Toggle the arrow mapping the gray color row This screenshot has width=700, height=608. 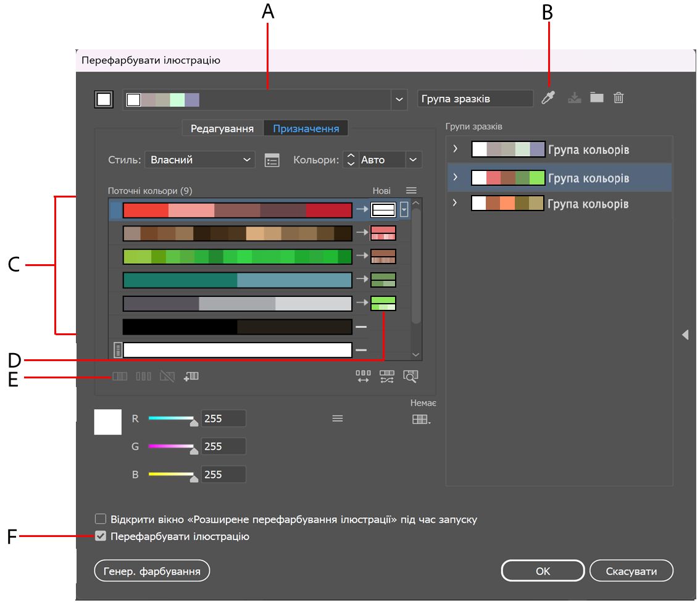362,302
